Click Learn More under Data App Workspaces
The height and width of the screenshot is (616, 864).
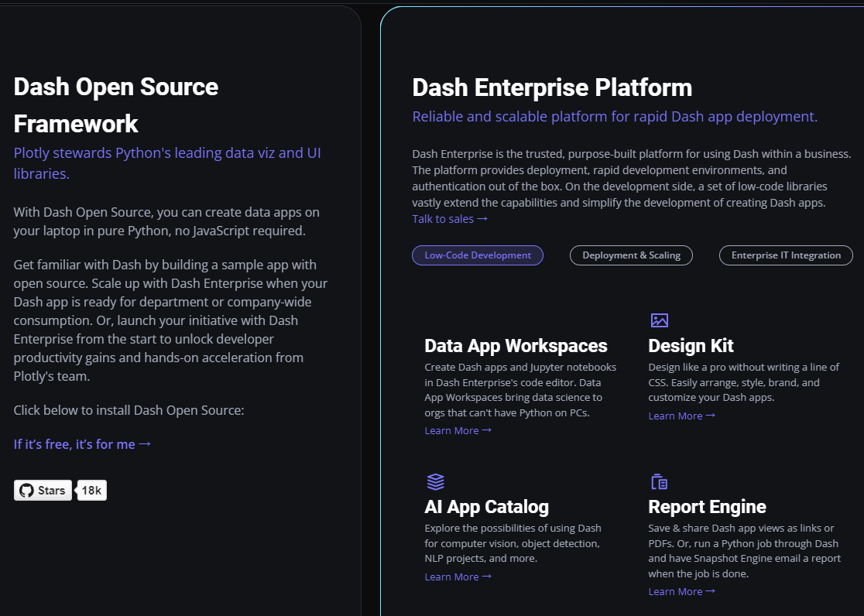(458, 430)
